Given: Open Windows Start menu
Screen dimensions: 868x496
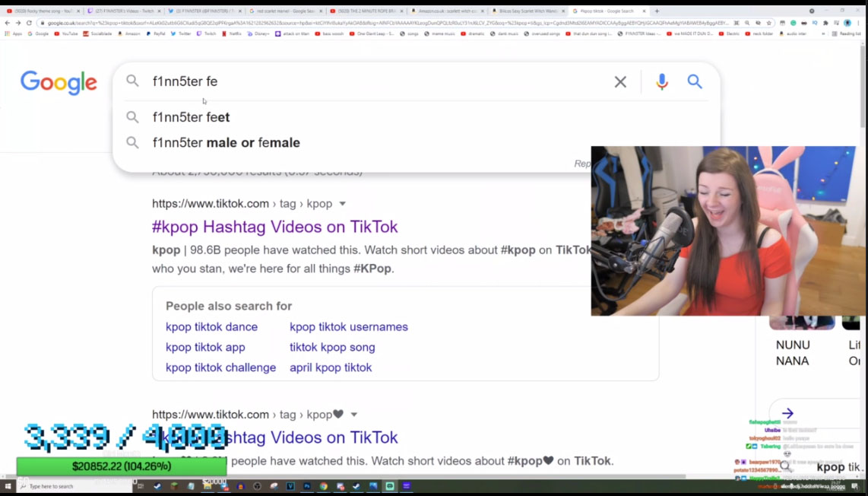Looking at the screenshot, I should click(x=8, y=486).
